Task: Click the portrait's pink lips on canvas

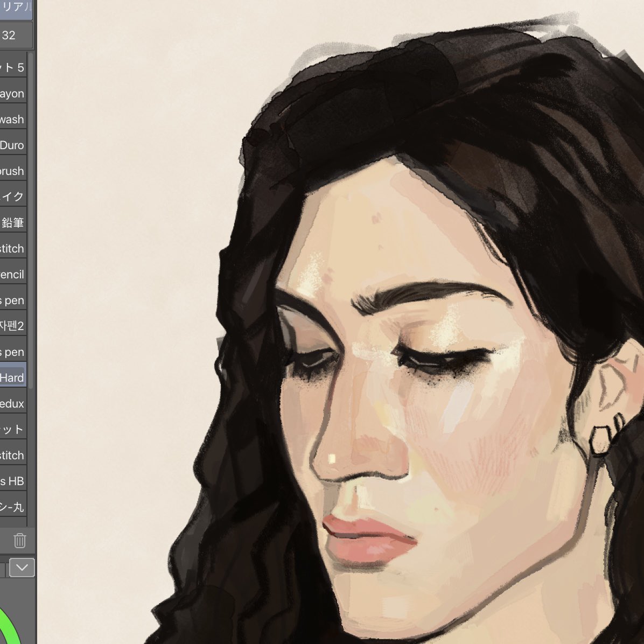Action: tap(369, 539)
